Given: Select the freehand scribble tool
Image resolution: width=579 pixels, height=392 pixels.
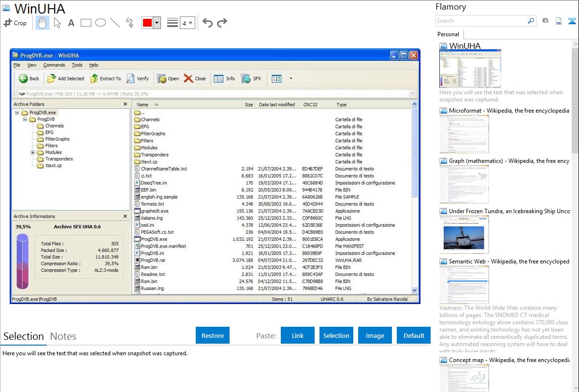Looking at the screenshot, I should coord(130,23).
